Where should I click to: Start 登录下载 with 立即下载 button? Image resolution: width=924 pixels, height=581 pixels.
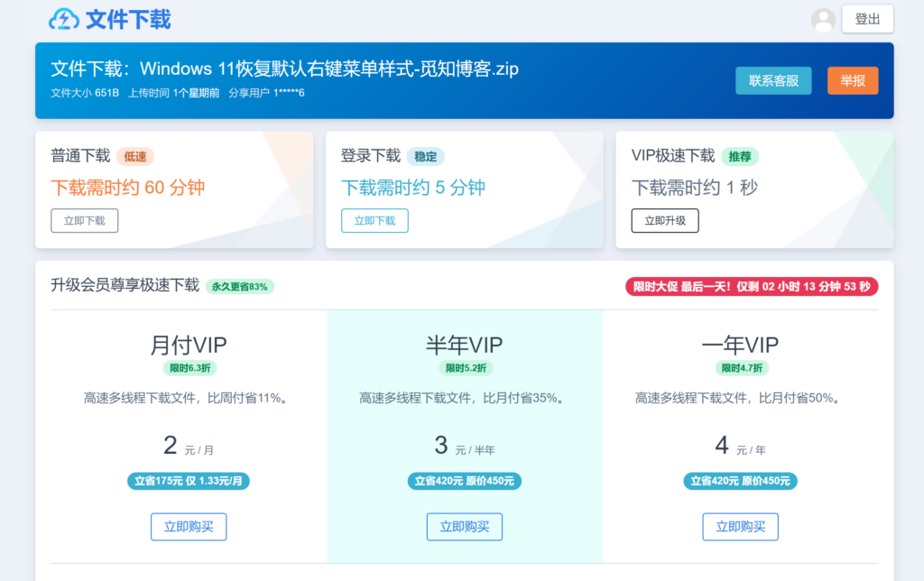pos(374,221)
